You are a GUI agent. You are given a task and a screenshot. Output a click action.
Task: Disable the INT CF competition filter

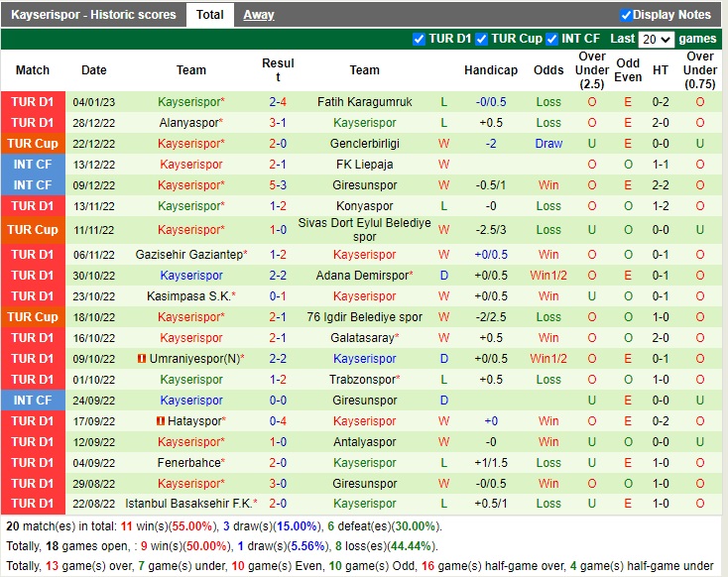click(553, 39)
